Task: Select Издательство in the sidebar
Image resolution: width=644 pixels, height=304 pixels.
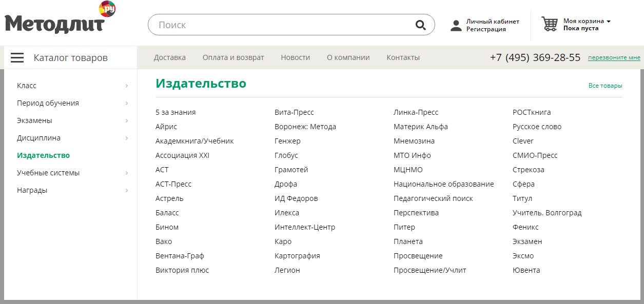Action: [44, 155]
